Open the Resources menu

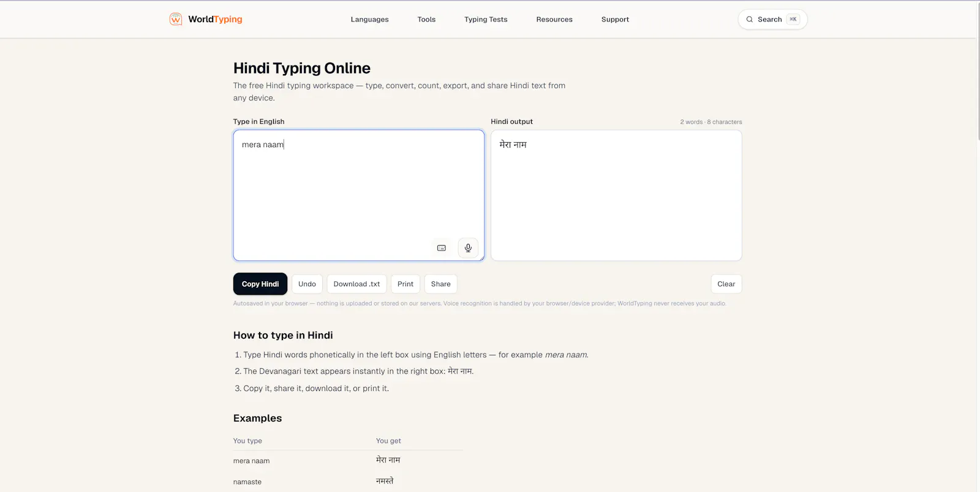tap(554, 20)
